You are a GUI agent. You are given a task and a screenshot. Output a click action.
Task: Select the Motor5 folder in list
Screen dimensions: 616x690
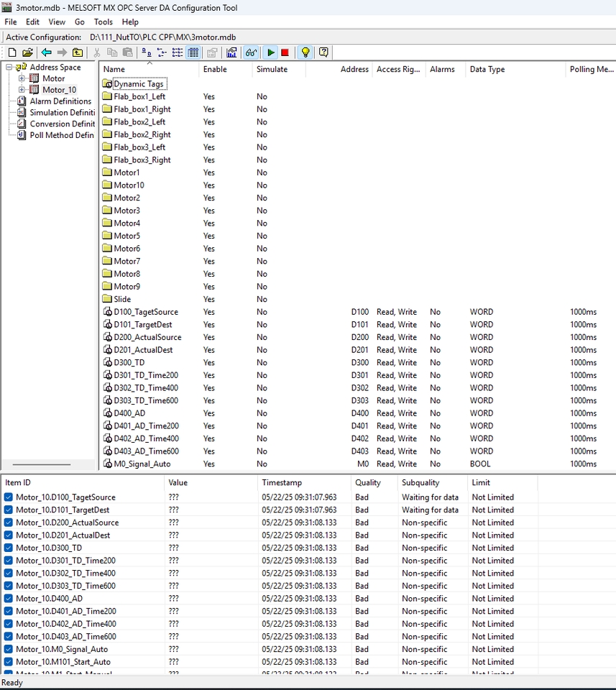pyautogui.click(x=127, y=236)
